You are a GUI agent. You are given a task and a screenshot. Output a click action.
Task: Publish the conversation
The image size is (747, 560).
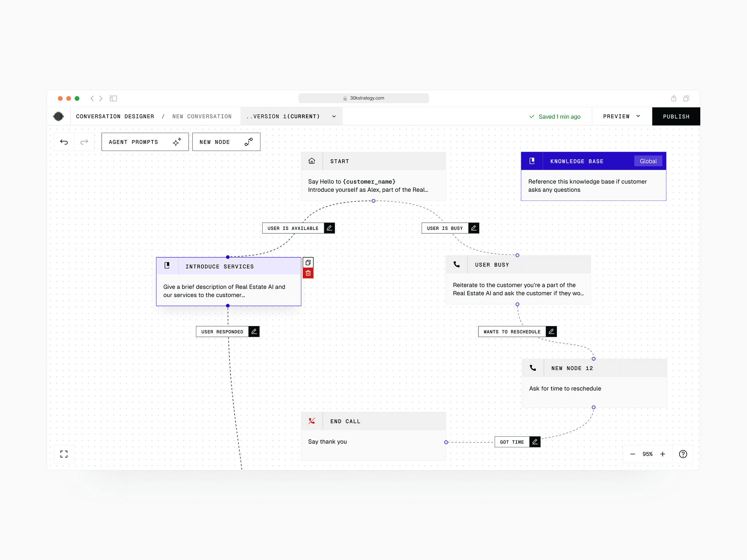coord(676,117)
